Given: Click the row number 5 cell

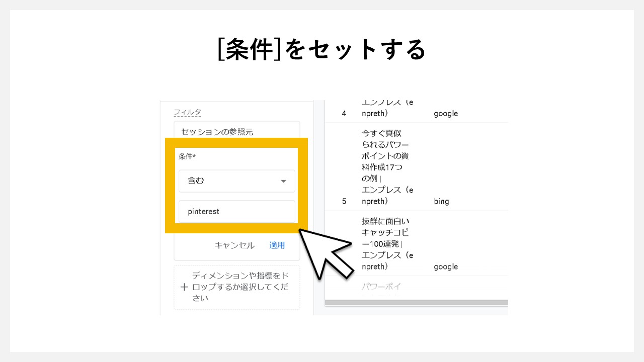Looking at the screenshot, I should coord(343,201).
